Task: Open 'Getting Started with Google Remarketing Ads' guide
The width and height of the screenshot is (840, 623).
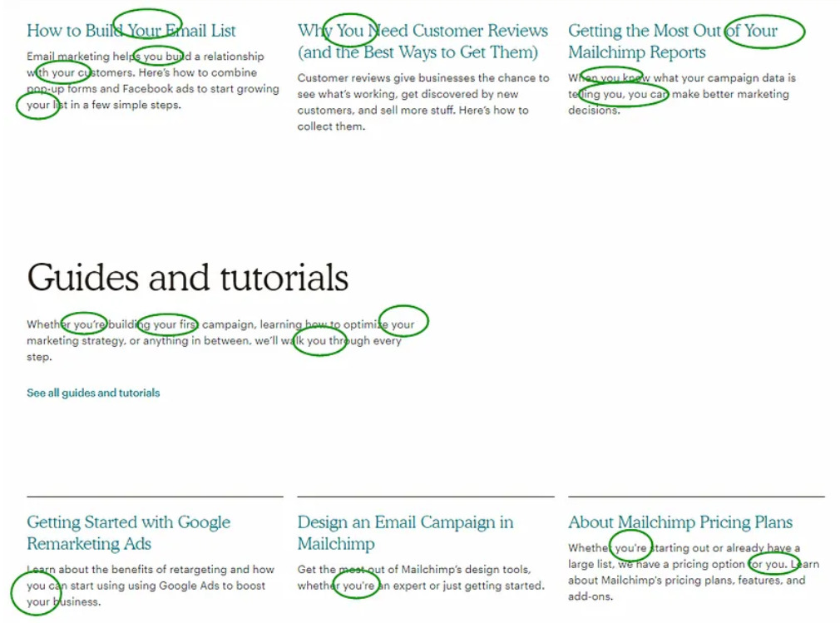Action: pos(129,532)
